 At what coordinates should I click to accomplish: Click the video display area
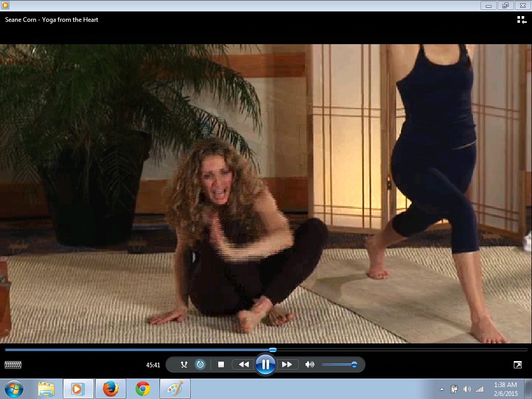coord(266,194)
